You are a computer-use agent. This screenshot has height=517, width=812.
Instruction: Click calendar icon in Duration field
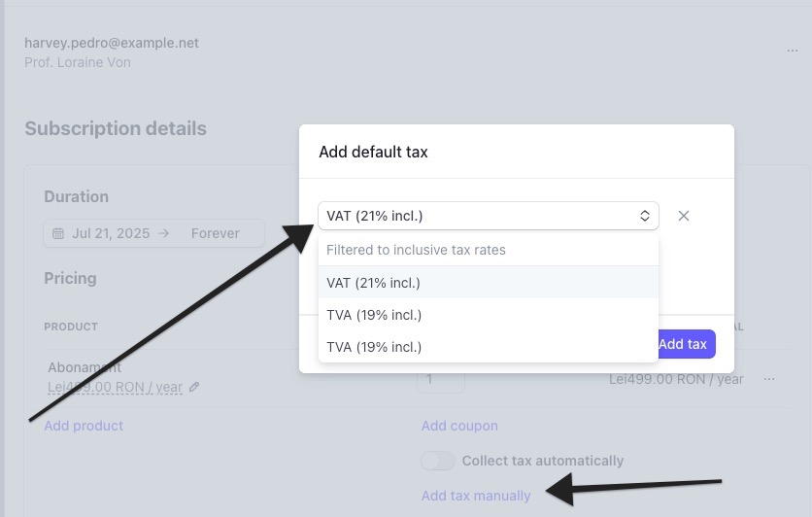coord(58,233)
